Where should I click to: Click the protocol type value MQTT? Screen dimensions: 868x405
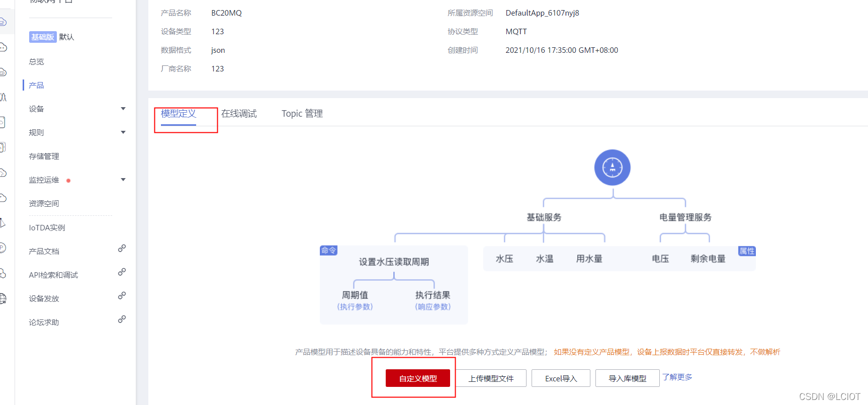[x=516, y=32]
